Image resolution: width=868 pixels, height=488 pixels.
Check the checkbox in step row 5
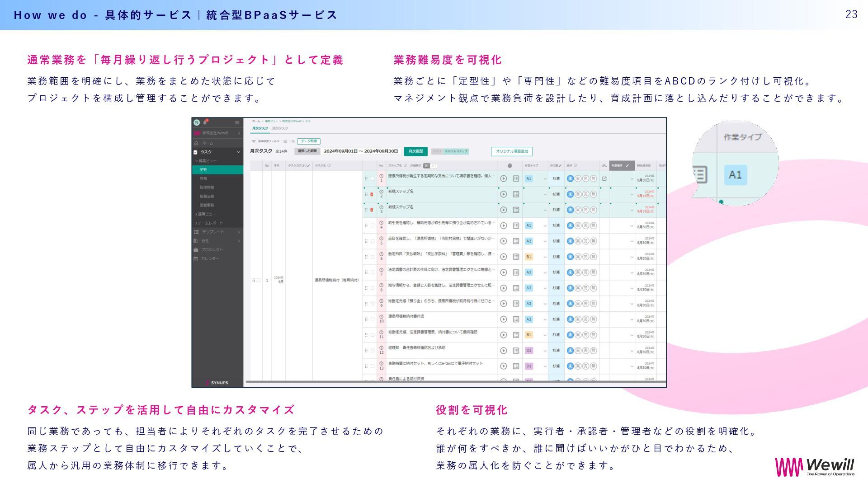[373, 241]
